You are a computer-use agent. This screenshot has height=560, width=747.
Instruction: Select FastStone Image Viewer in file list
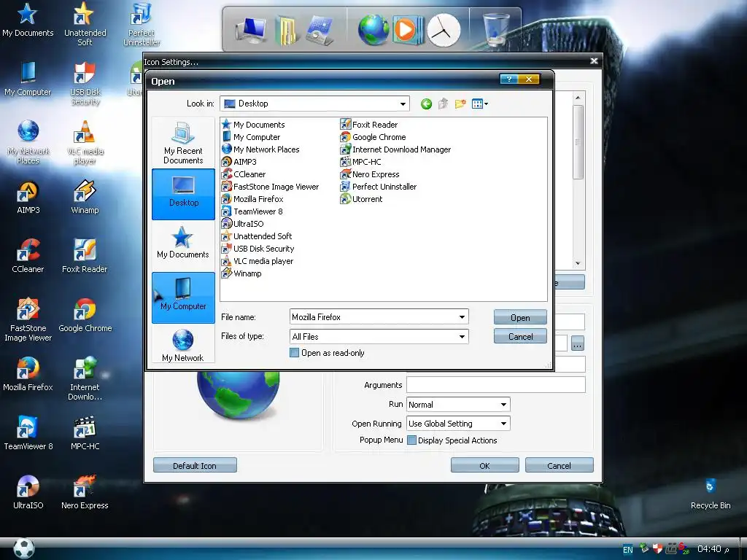(271, 187)
